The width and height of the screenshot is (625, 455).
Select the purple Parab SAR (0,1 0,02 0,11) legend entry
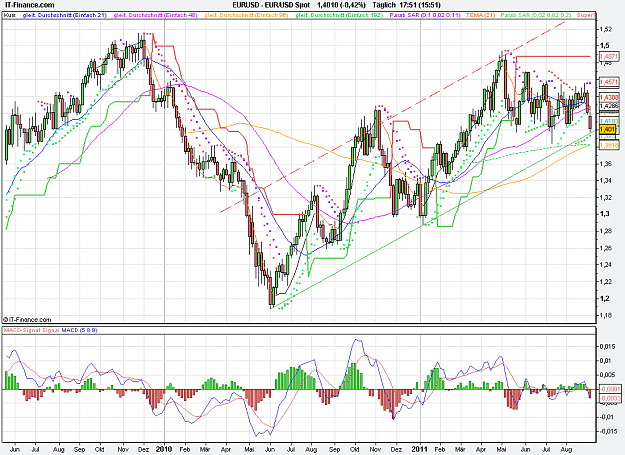pyautogui.click(x=425, y=15)
